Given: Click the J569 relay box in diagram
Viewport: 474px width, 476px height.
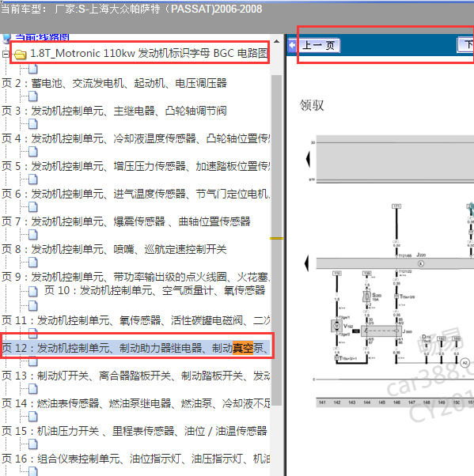Looking at the screenshot, I should pyautogui.click(x=381, y=331).
